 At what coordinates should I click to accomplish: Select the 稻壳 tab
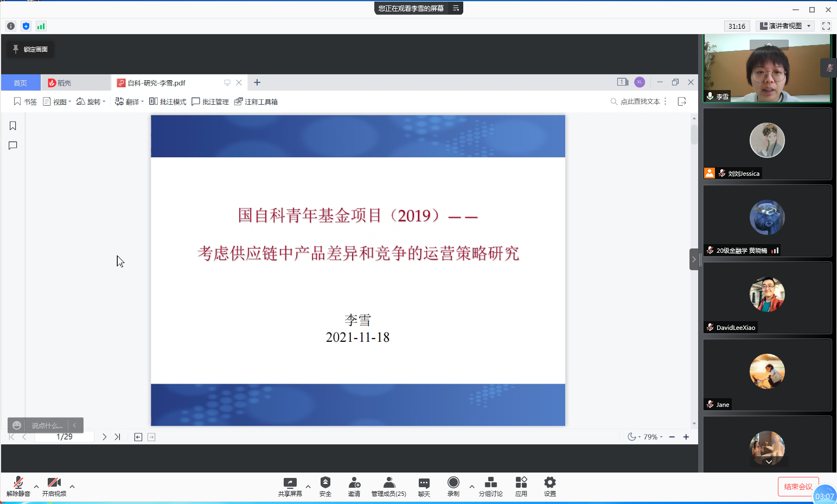coord(60,83)
